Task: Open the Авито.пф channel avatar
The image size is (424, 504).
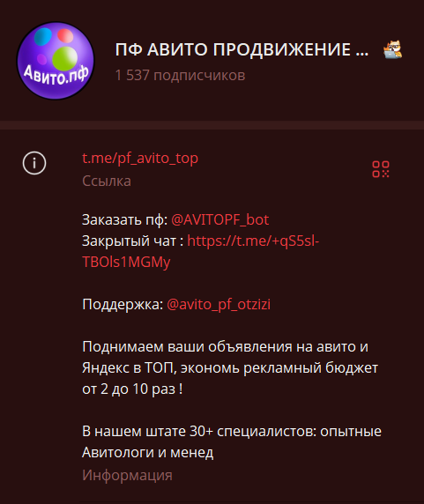Action: (x=56, y=61)
